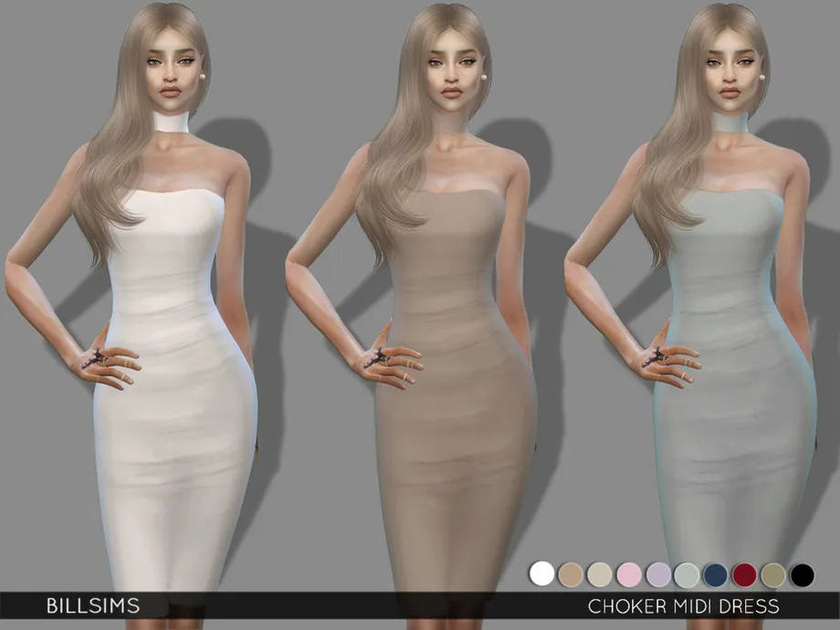The width and height of the screenshot is (840, 630).
Task: Click the choker on the left model
Action: pyautogui.click(x=172, y=123)
